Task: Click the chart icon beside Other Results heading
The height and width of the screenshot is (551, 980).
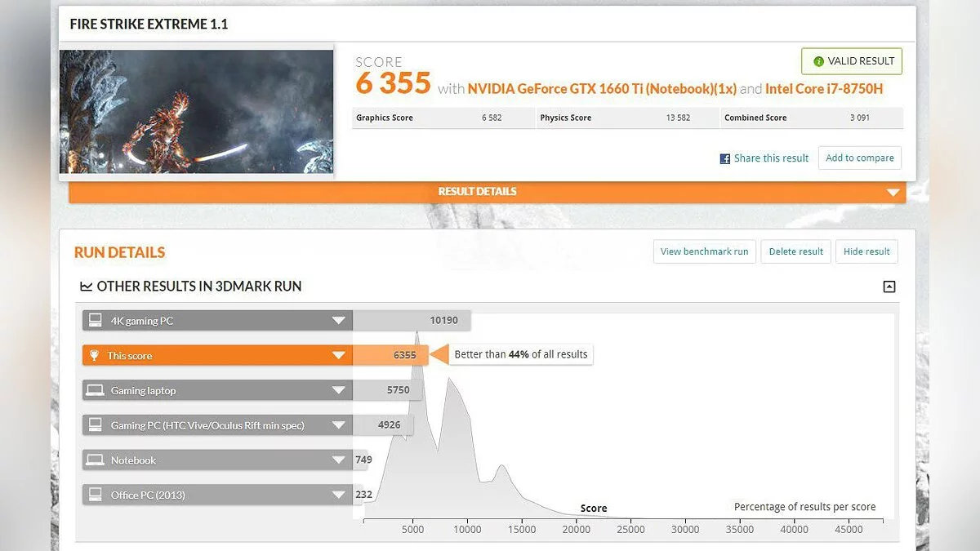Action: 86,286
